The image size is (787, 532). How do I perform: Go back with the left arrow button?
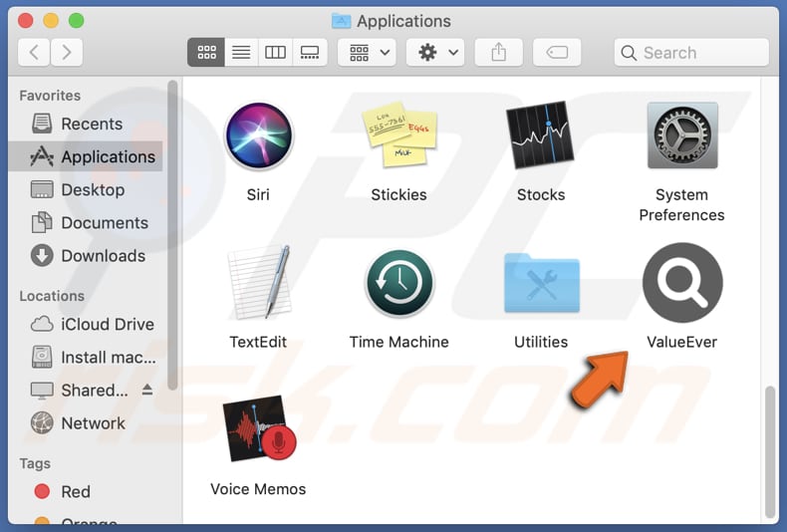(34, 52)
